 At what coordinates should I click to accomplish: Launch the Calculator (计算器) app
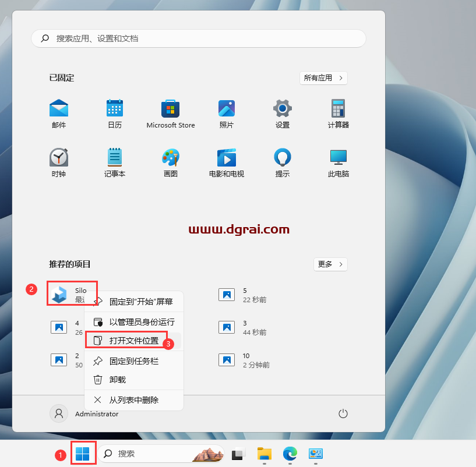[x=338, y=114]
